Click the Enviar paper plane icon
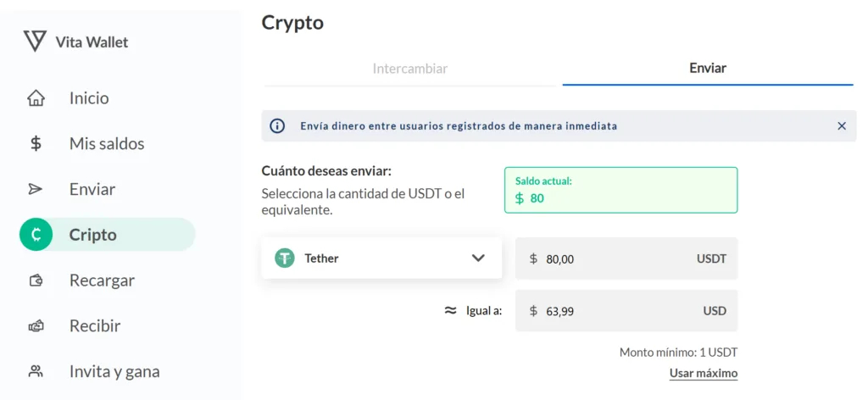The width and height of the screenshot is (868, 400). click(x=36, y=189)
